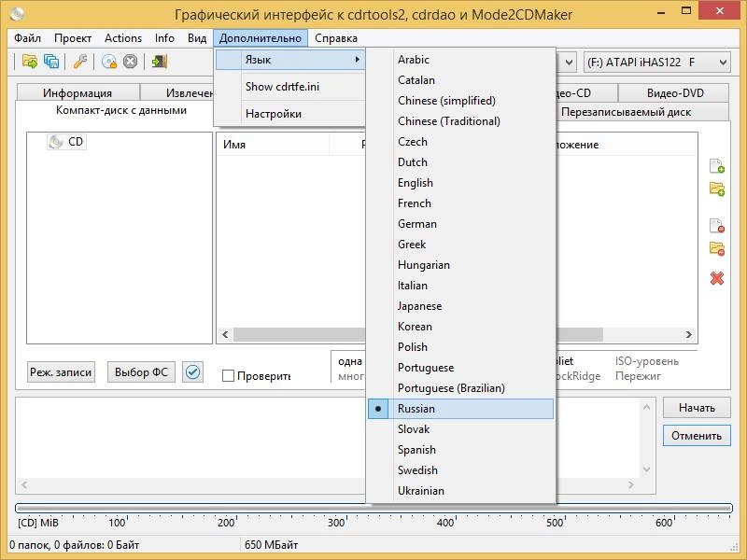This screenshot has width=747, height=560.
Task: Click the blue checkmark icon button
Action: (192, 371)
